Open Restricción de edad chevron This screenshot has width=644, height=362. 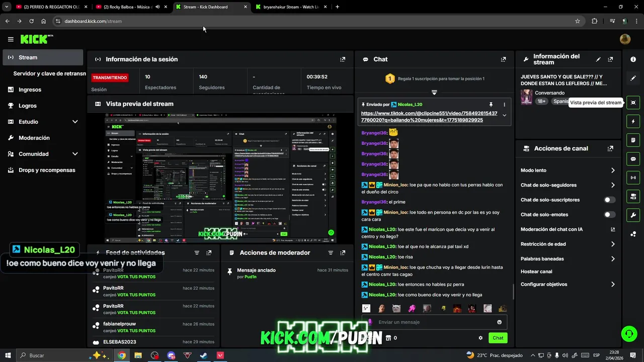613,244
